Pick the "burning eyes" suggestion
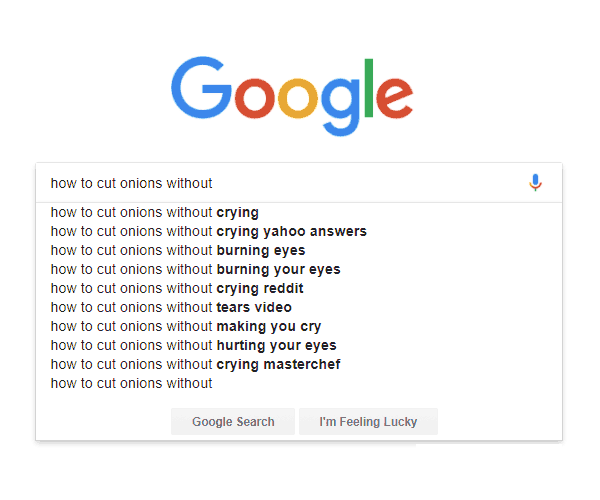 point(178,250)
